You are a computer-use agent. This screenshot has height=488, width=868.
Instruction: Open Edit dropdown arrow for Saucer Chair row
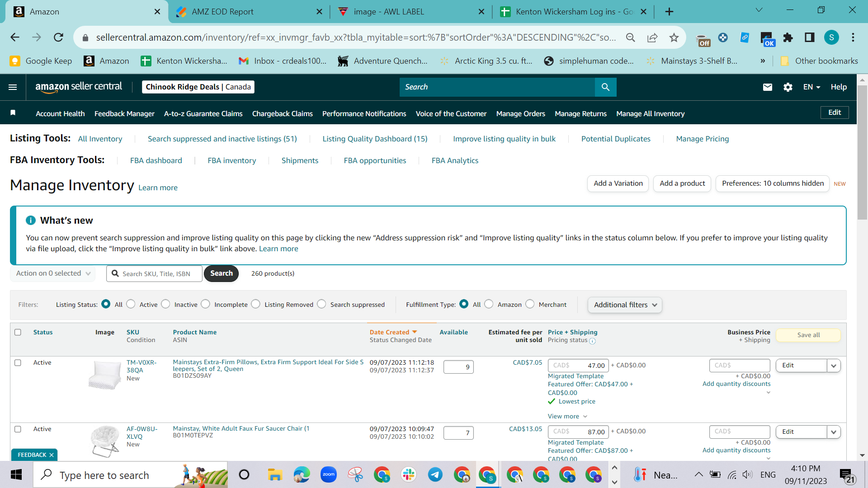(834, 432)
